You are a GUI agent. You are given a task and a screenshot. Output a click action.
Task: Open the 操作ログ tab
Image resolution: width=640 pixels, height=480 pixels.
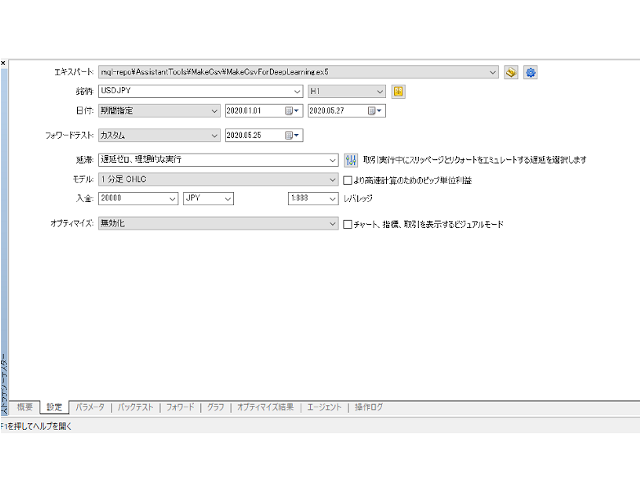point(369,407)
